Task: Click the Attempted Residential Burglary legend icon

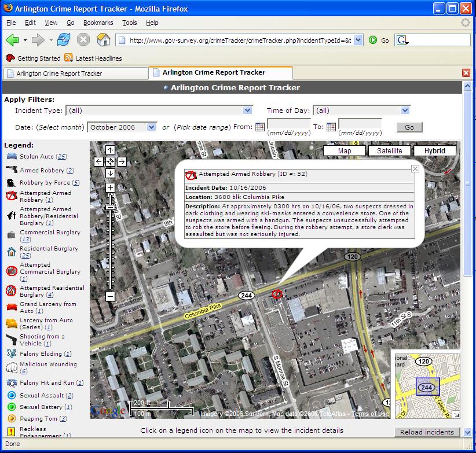Action: coord(11,291)
